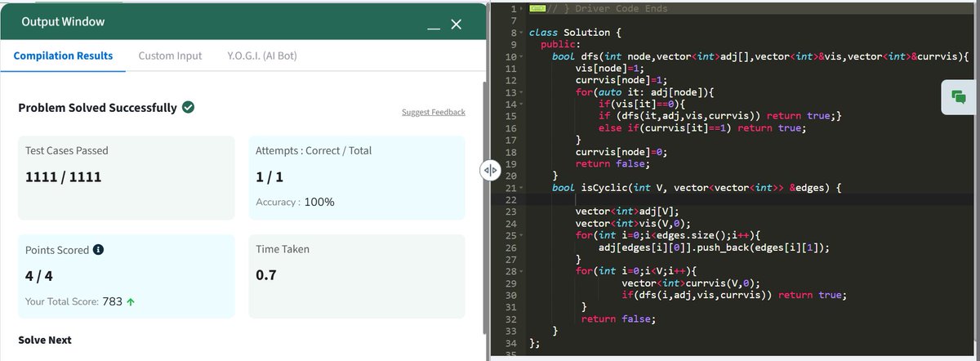Open the Compilation Results tab
The image size is (980, 361).
[x=63, y=56]
